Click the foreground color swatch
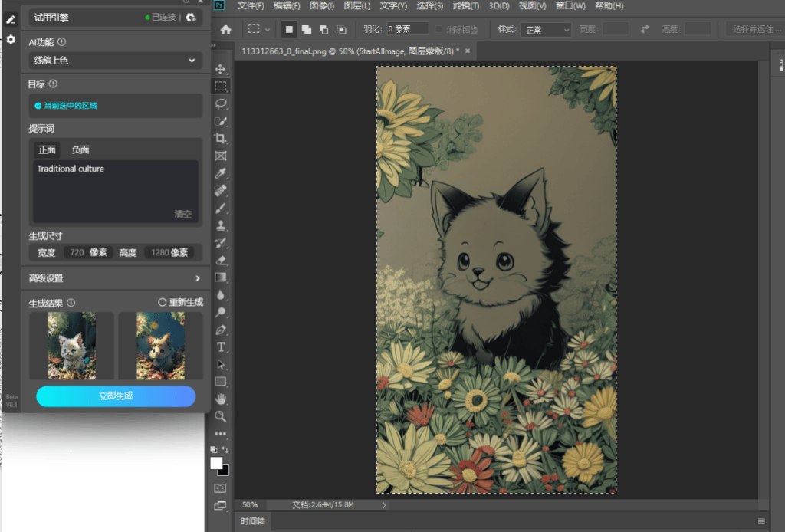The image size is (785, 532). 216,464
